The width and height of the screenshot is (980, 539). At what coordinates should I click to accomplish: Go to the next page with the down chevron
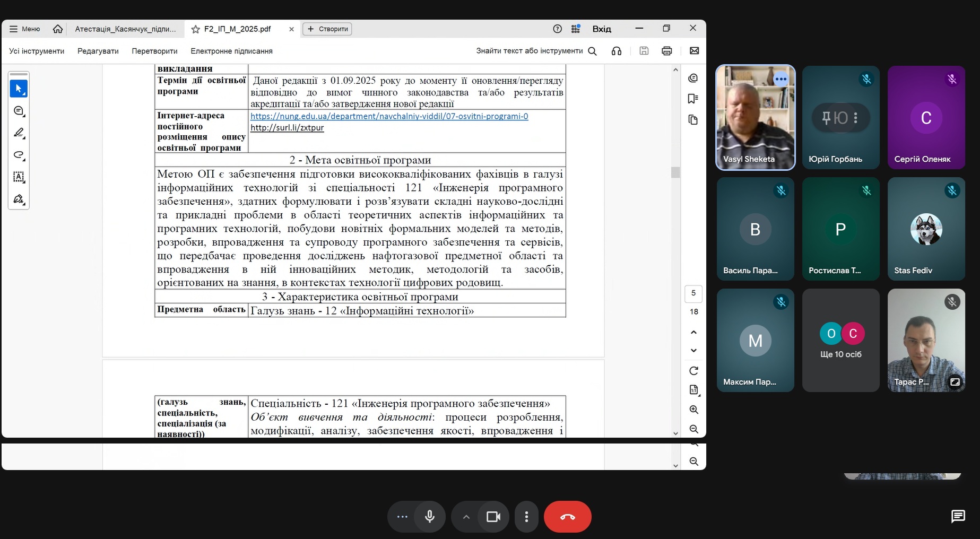[x=693, y=350]
